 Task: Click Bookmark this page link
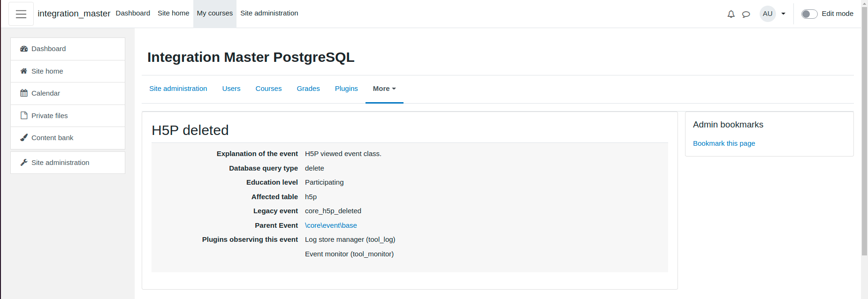click(724, 143)
